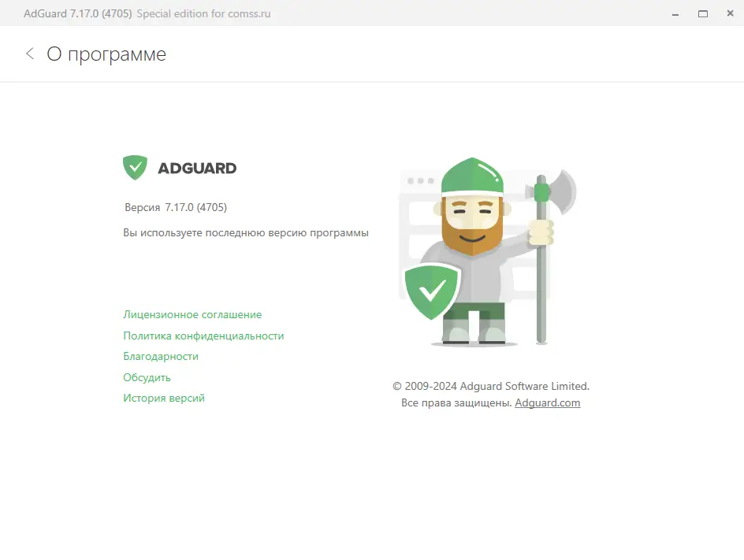Viewport: 744px width, 560px height.
Task: Close the AdGuard window
Action: point(731,13)
